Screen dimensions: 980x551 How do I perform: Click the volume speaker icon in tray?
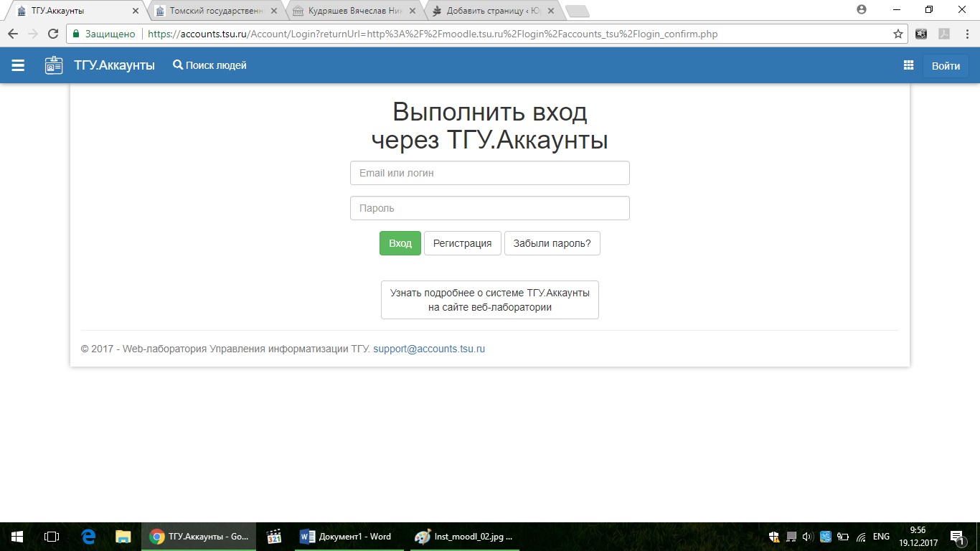806,536
